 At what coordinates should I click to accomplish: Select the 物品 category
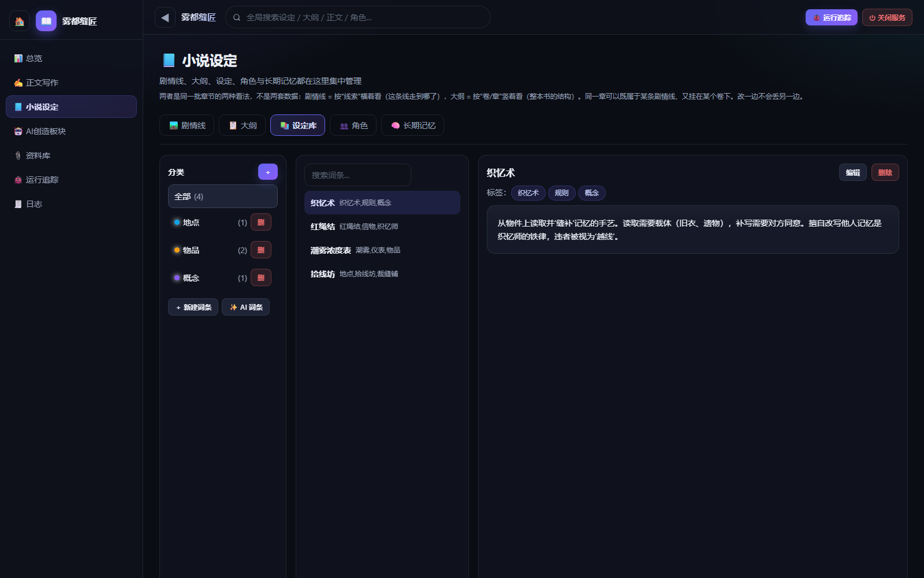click(x=208, y=250)
